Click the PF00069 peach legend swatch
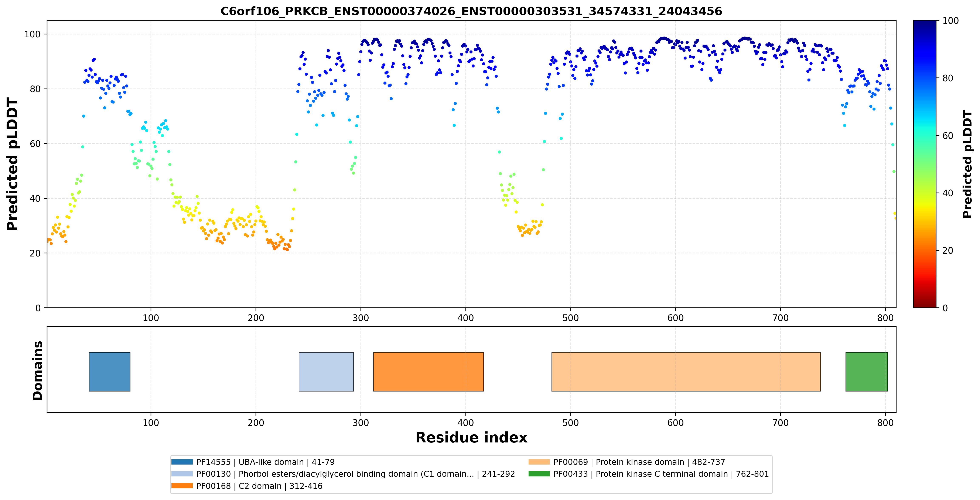The width and height of the screenshot is (980, 500). coord(539,462)
